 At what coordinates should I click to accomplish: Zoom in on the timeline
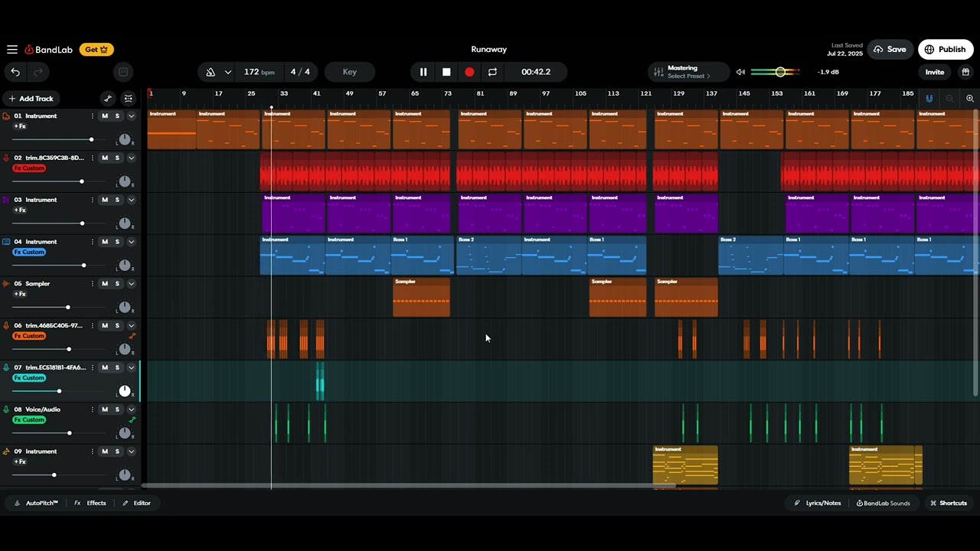(x=970, y=99)
